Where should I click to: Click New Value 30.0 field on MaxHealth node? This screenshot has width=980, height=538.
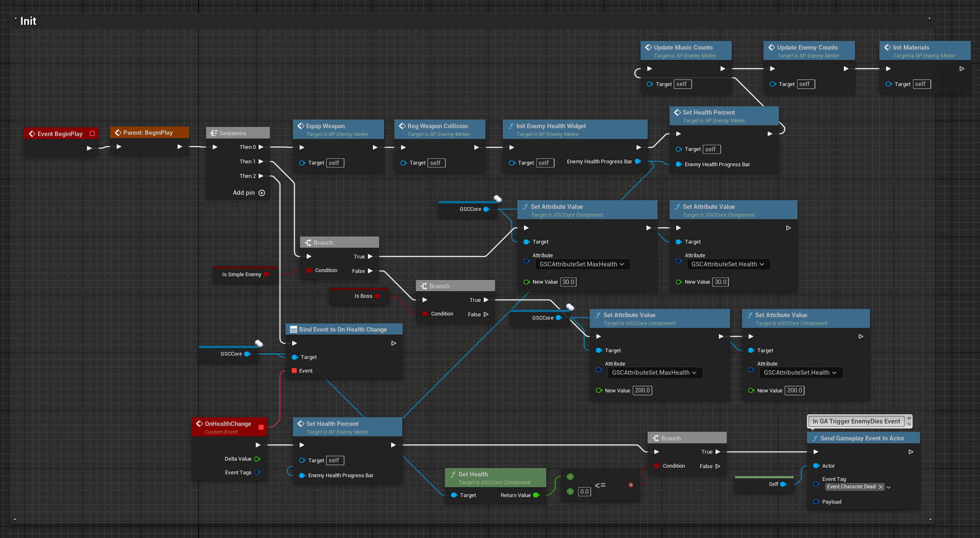[x=568, y=282]
